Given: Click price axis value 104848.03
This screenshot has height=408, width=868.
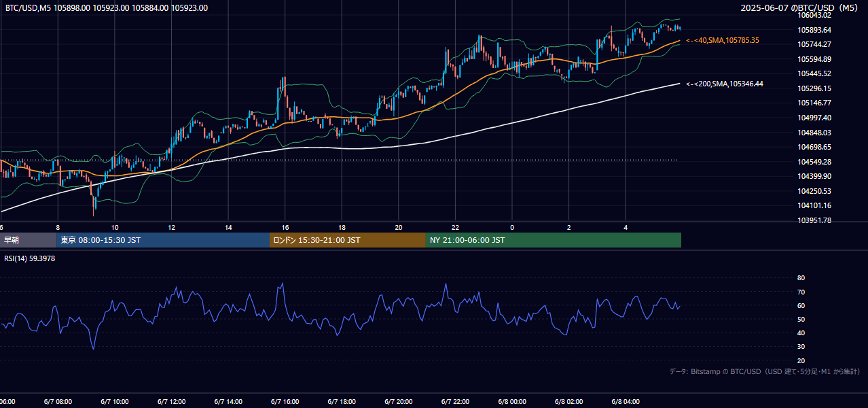Looking at the screenshot, I should click(x=815, y=133).
